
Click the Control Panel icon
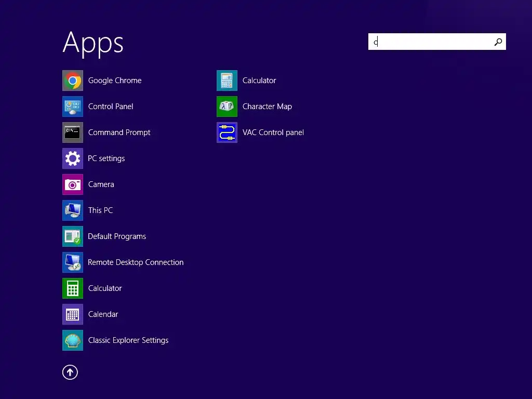73,107
